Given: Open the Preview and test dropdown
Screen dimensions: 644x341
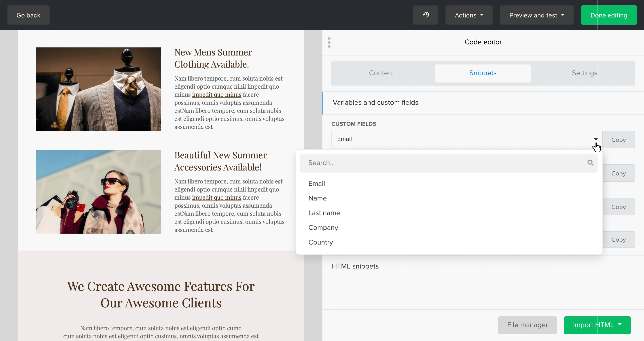Looking at the screenshot, I should pyautogui.click(x=536, y=15).
